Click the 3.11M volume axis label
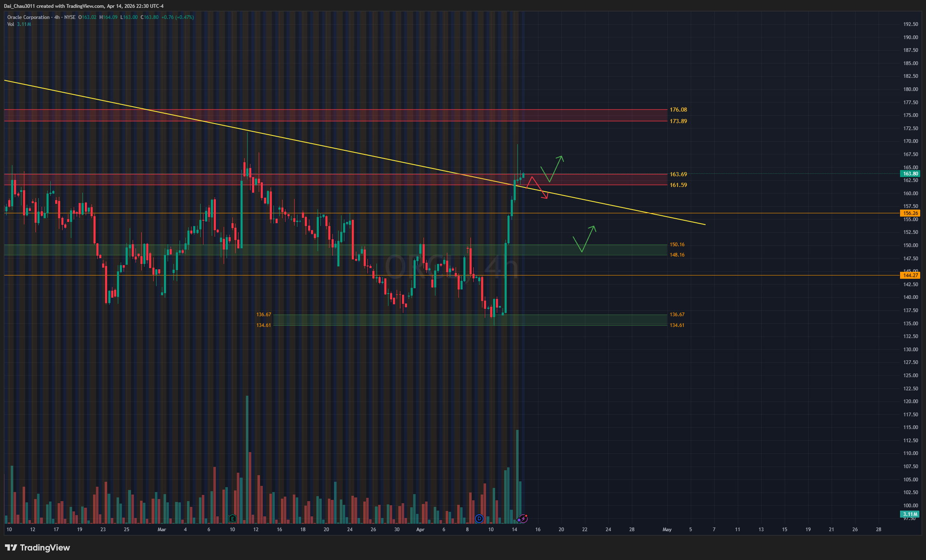Image resolution: width=926 pixels, height=560 pixels. point(910,514)
